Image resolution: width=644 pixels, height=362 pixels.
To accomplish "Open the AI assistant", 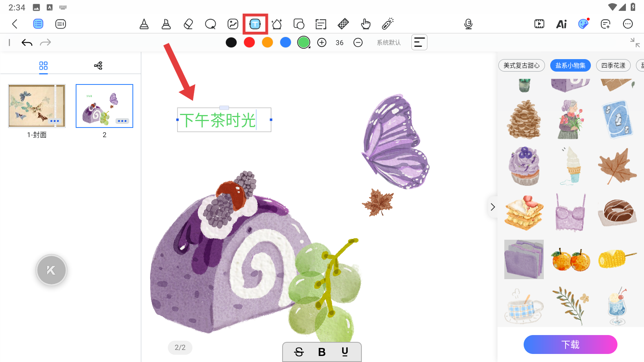I will (x=561, y=24).
